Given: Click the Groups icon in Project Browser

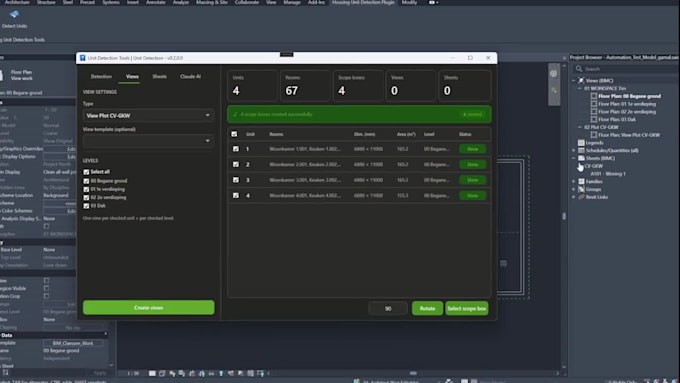Looking at the screenshot, I should click(581, 189).
